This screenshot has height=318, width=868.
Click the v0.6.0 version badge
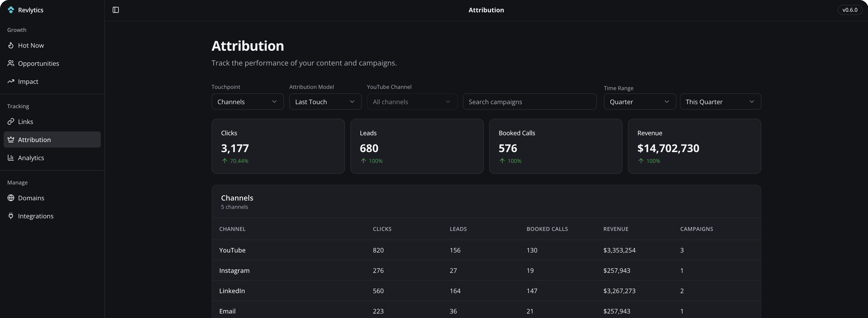850,10
